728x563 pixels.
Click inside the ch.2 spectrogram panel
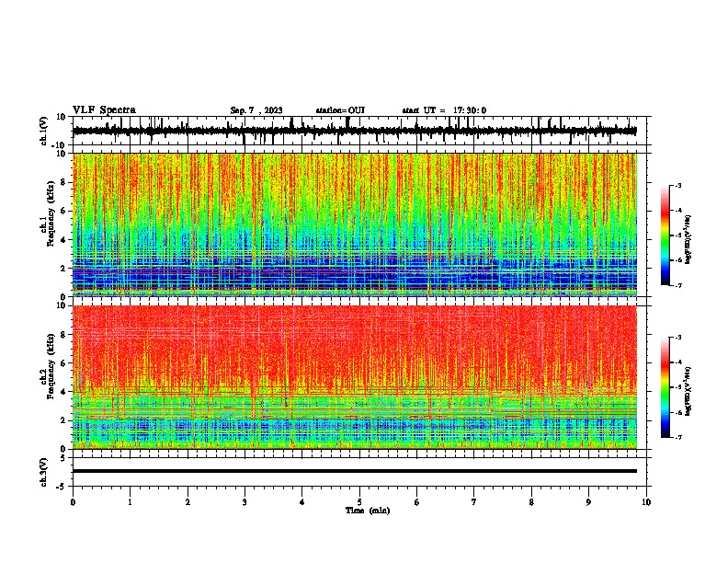click(355, 377)
